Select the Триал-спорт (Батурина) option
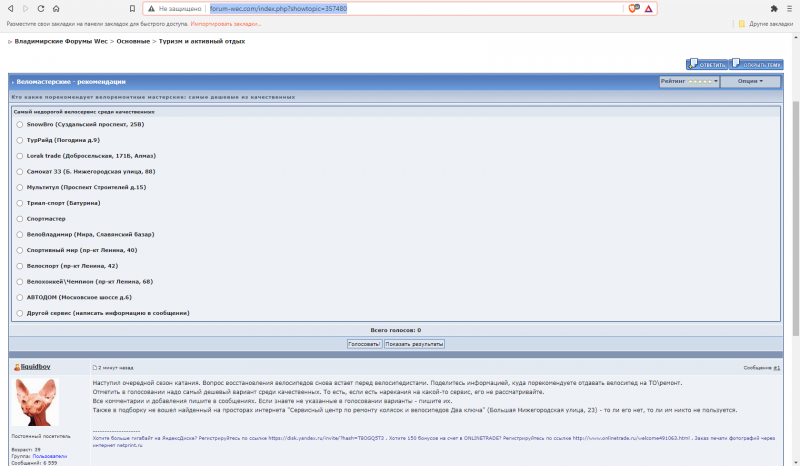Screen dimensions: 800x466 (x=20, y=203)
